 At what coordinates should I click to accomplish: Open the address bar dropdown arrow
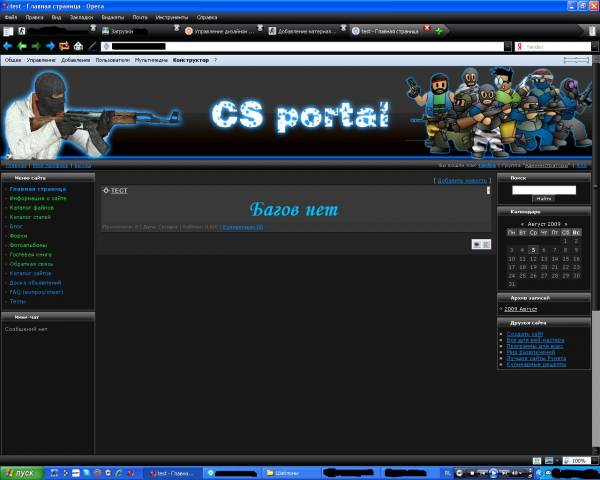[x=508, y=47]
